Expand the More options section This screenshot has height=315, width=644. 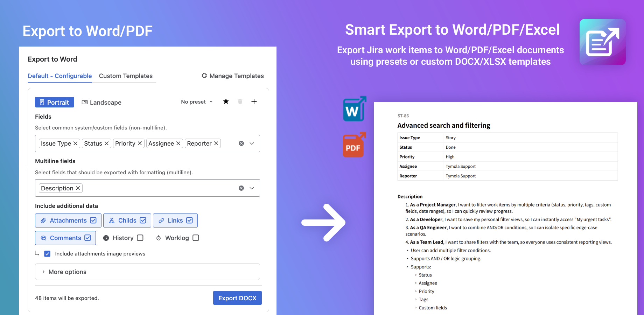coord(147,272)
